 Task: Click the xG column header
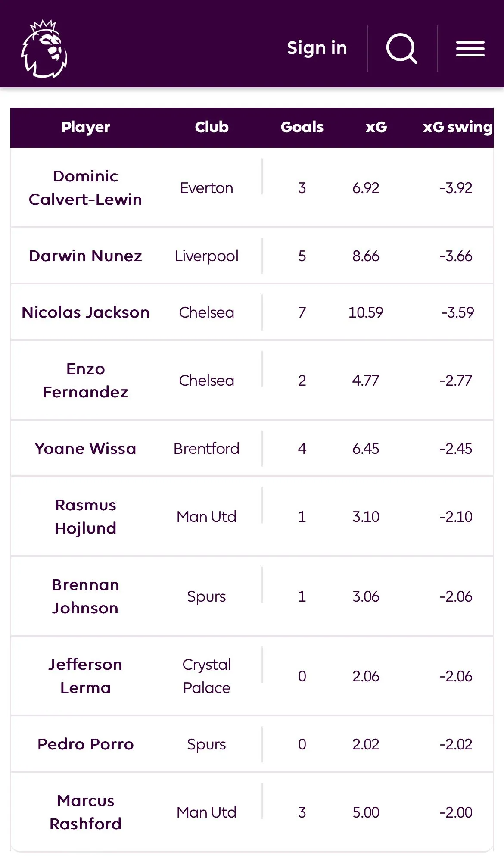pos(376,127)
